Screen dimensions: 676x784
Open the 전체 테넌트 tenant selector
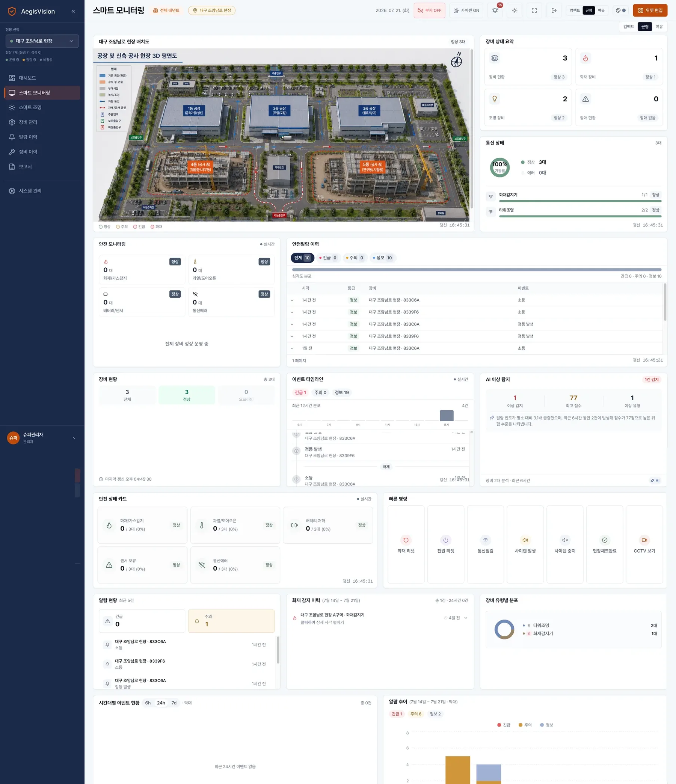[x=166, y=11]
